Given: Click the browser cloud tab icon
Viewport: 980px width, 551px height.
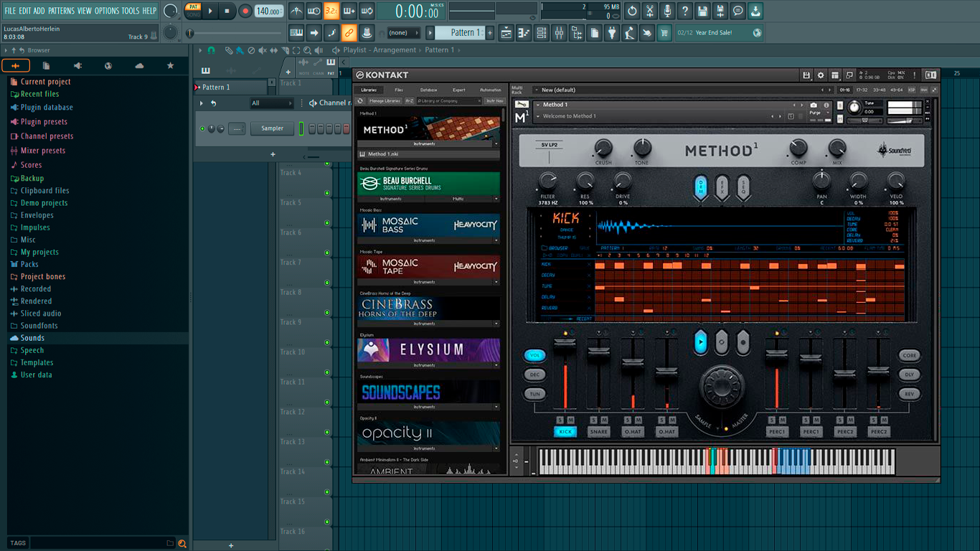Looking at the screenshot, I should coord(139,66).
